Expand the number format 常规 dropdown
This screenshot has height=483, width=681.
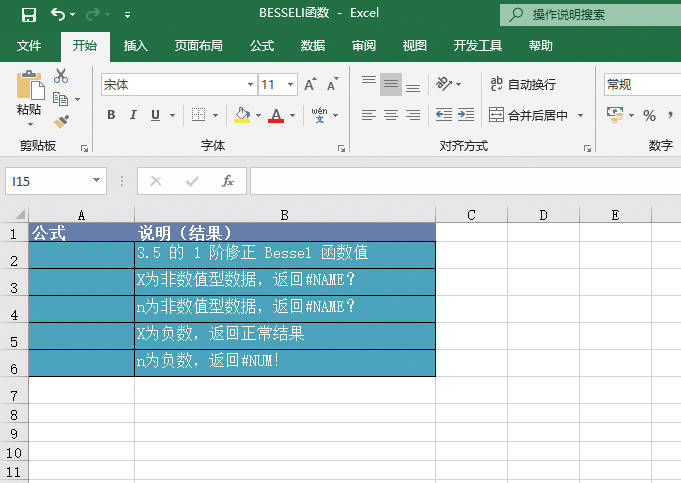(640, 85)
